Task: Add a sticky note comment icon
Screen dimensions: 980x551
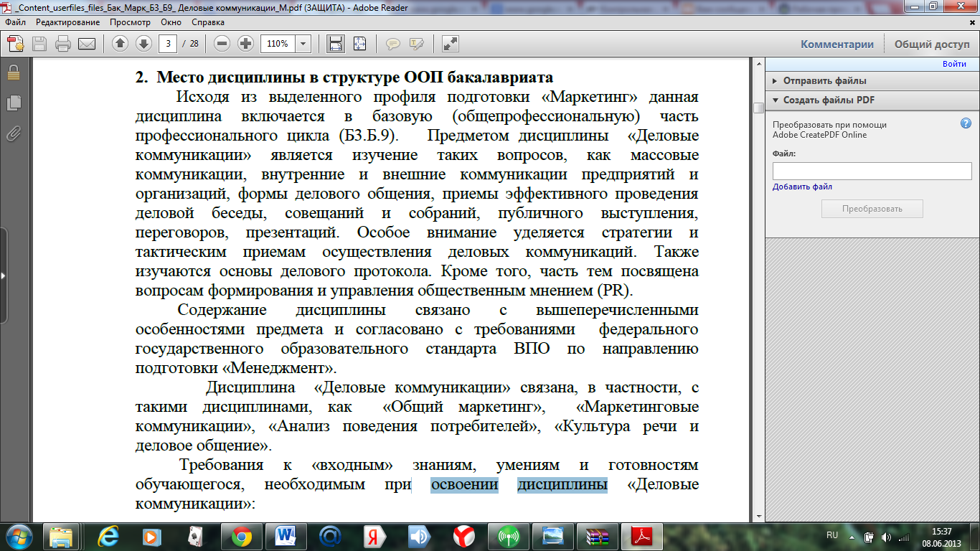Action: pos(392,44)
